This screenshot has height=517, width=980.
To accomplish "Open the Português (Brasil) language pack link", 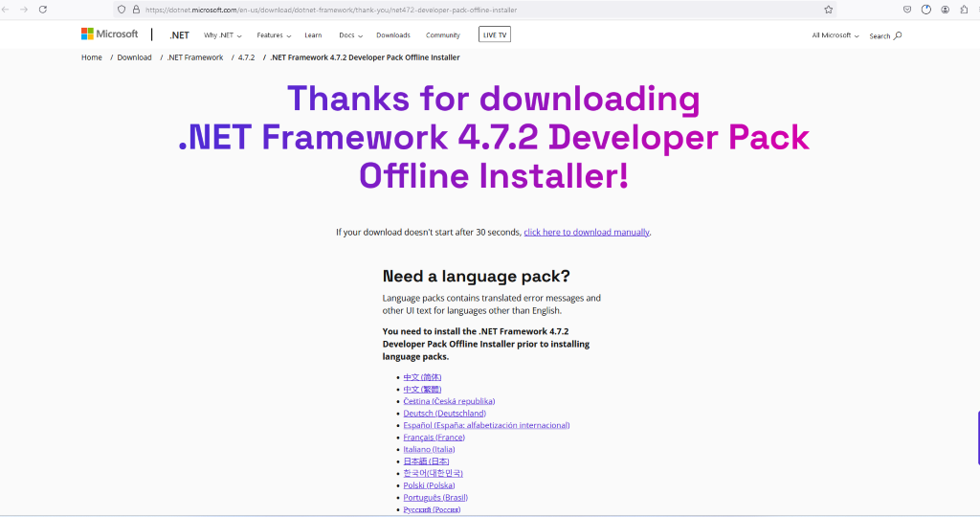I will point(435,498).
